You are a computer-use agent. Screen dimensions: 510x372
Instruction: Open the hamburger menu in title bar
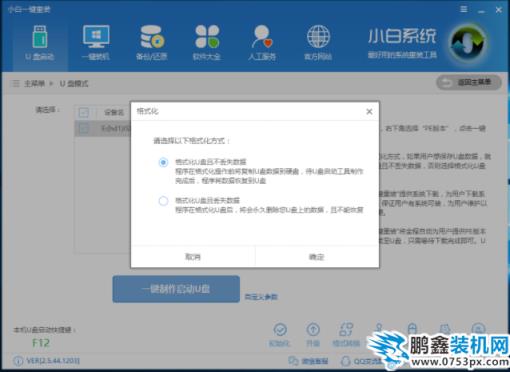(464, 9)
